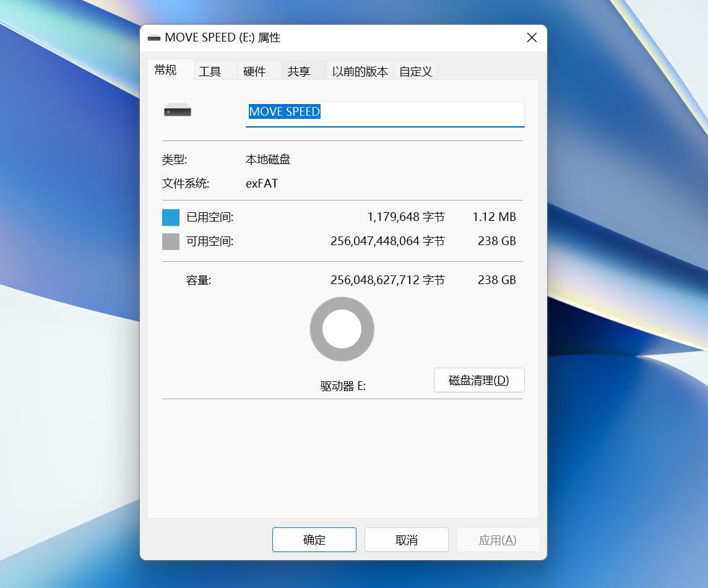This screenshot has height=588, width=708.
Task: Click the 应用(A) button
Action: 498,539
